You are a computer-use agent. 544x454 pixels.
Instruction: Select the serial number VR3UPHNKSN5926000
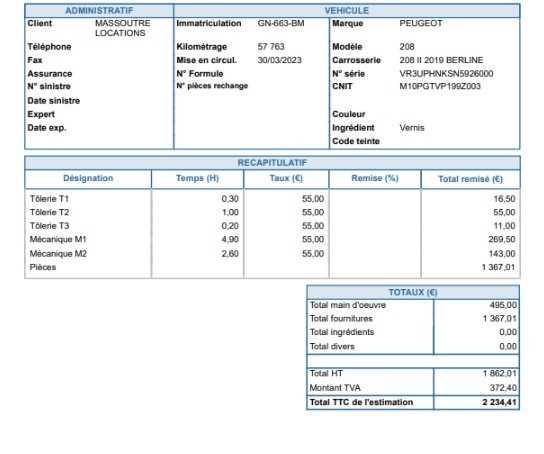point(446,74)
